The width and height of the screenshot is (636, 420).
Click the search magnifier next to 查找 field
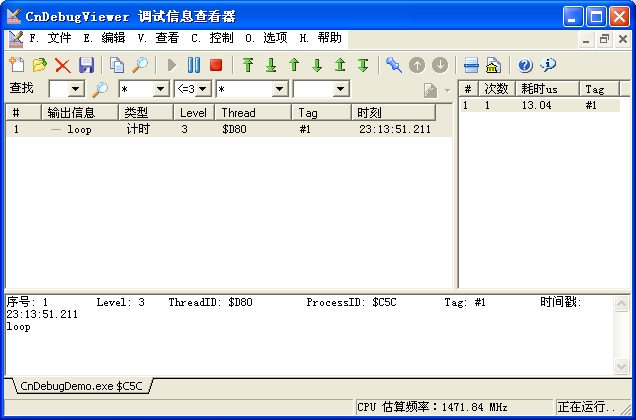tap(100, 89)
